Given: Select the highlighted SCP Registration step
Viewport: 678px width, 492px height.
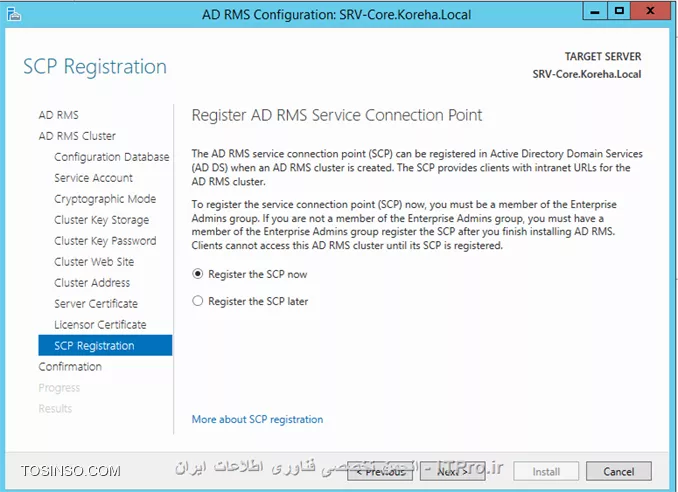Looking at the screenshot, I should tap(105, 345).
